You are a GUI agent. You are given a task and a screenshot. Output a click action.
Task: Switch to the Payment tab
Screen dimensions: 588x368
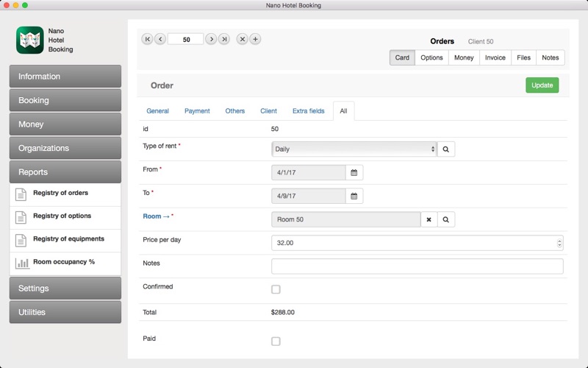[197, 111]
